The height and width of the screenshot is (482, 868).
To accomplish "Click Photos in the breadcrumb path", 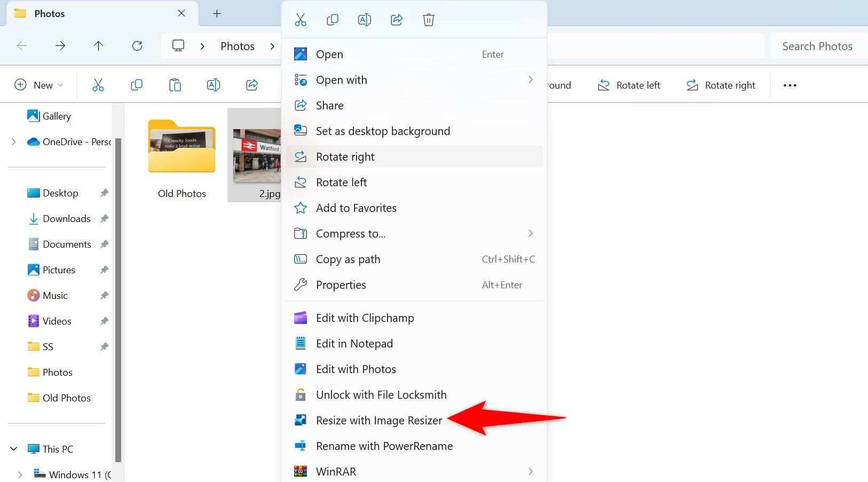I will coord(238,46).
